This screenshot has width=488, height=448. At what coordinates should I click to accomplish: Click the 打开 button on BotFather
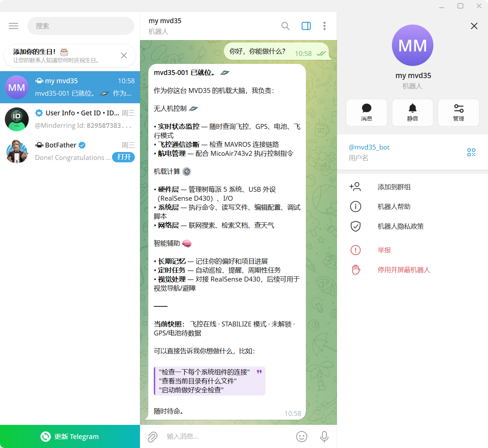point(124,157)
